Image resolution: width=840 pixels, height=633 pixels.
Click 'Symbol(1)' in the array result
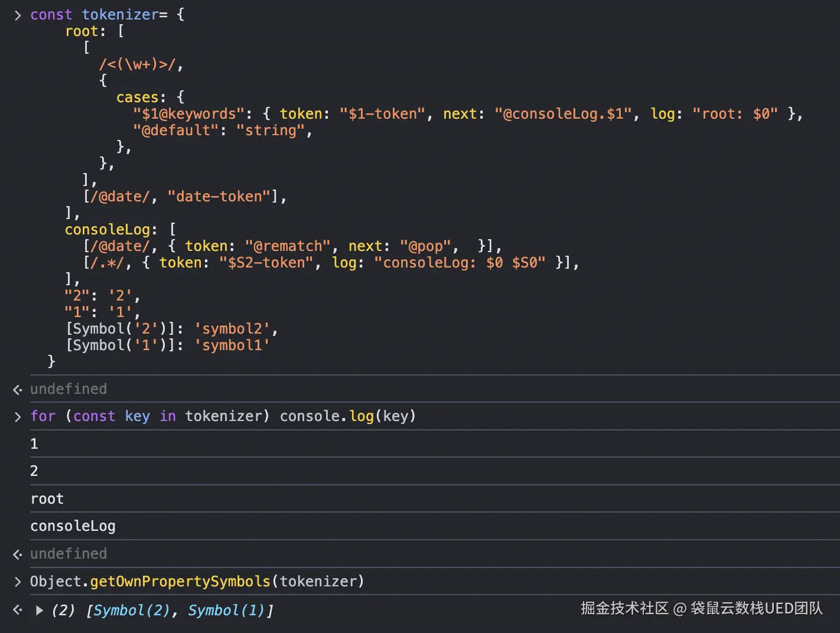pos(226,610)
